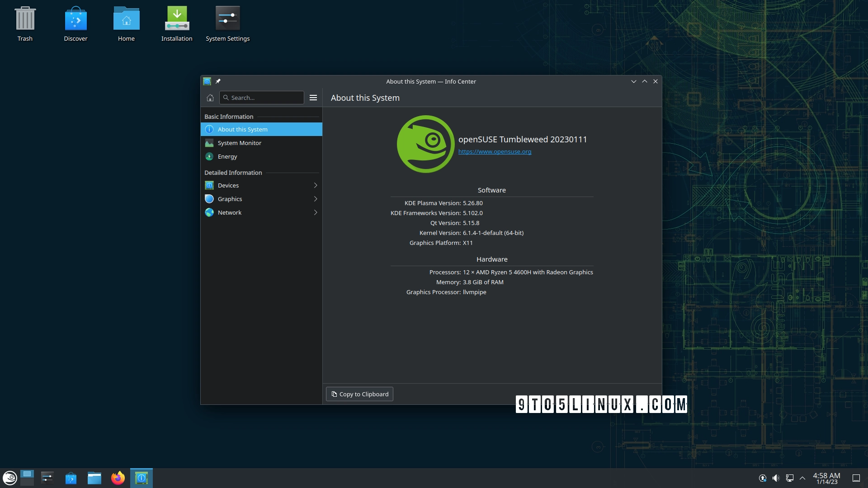
Task: Select About this System in the sidebar
Action: 243,129
